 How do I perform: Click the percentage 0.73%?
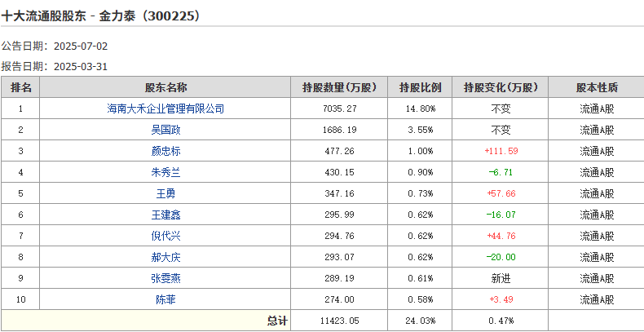(420, 193)
